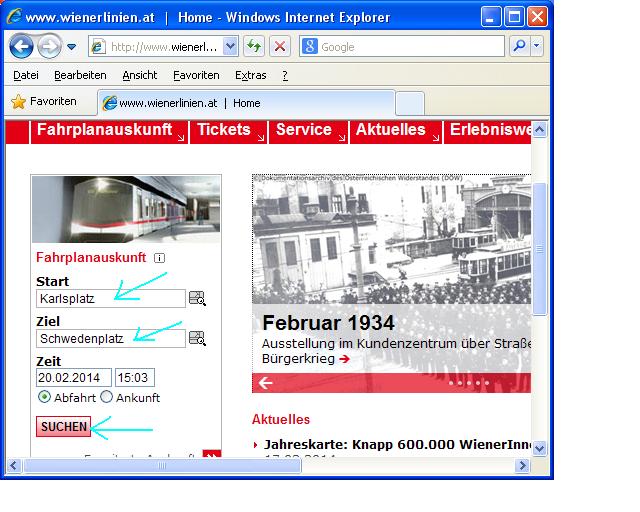The width and height of the screenshot is (640, 512).
Task: Select the first slideshow dot indicator
Action: point(451,383)
